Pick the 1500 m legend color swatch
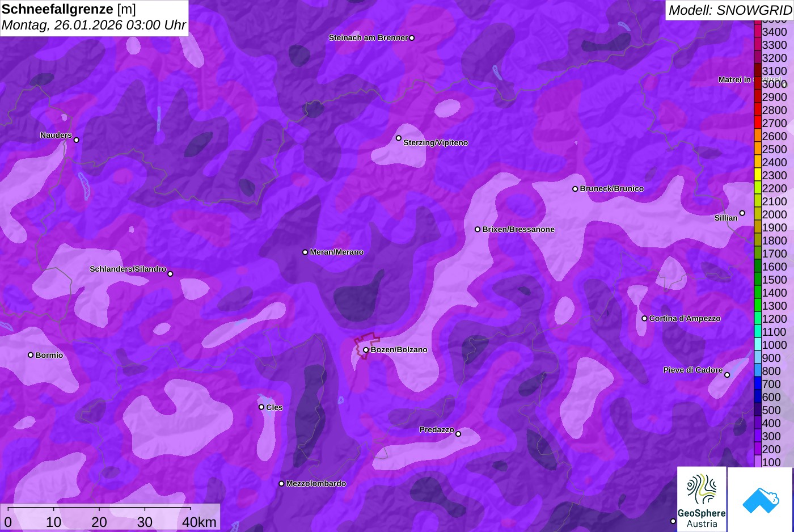The image size is (794, 532). [x=757, y=280]
